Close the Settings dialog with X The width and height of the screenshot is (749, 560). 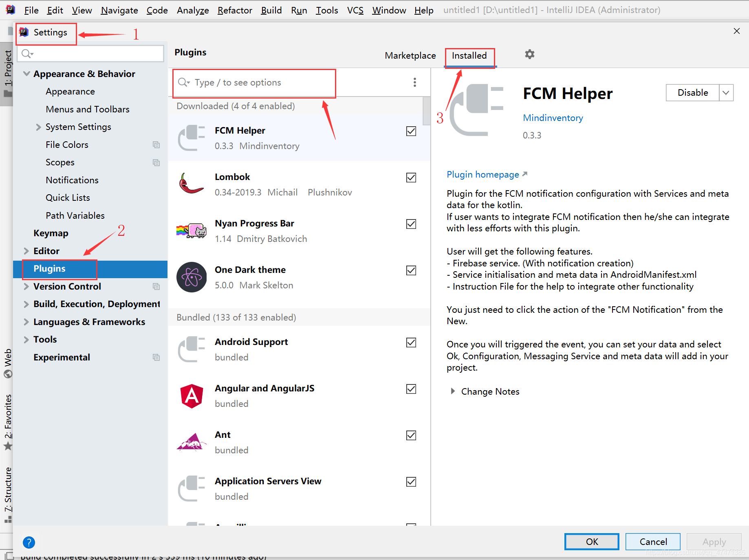click(x=736, y=31)
